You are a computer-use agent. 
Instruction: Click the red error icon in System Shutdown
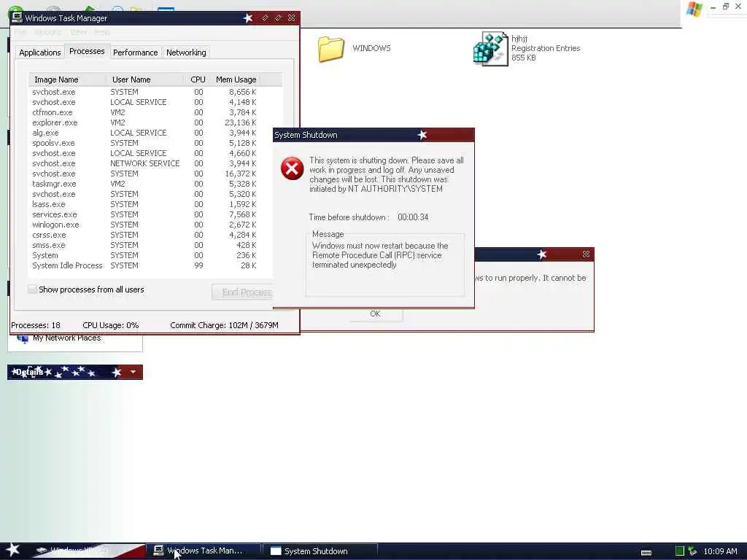click(292, 168)
